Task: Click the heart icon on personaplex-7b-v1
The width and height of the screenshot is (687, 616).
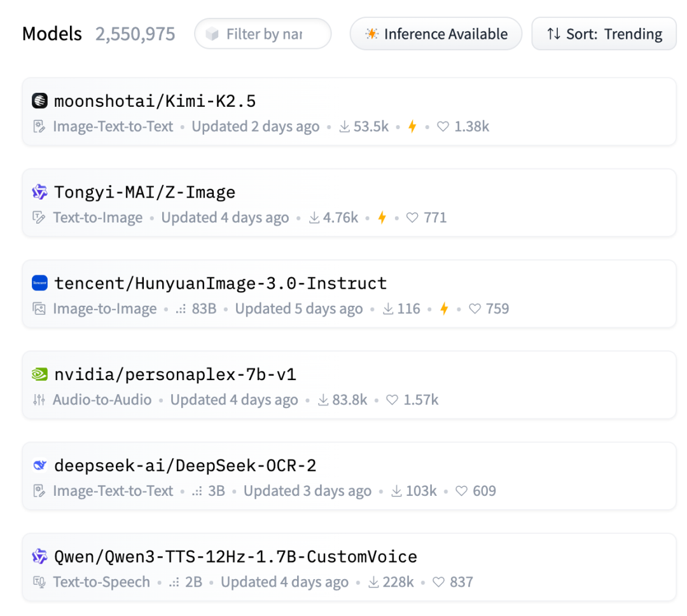Action: [392, 400]
